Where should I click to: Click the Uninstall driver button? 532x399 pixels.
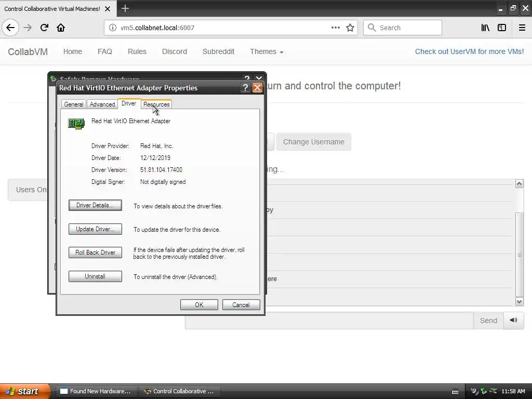pyautogui.click(x=95, y=276)
